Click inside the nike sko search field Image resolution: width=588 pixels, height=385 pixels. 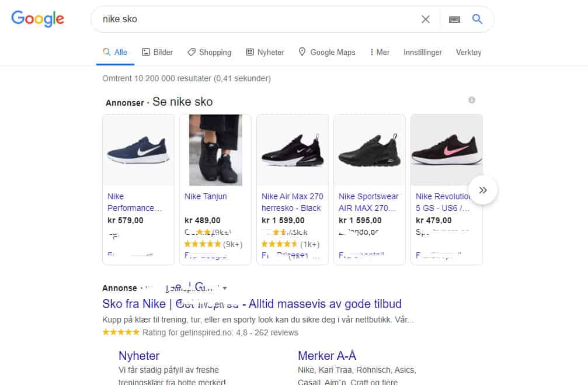coord(257,19)
